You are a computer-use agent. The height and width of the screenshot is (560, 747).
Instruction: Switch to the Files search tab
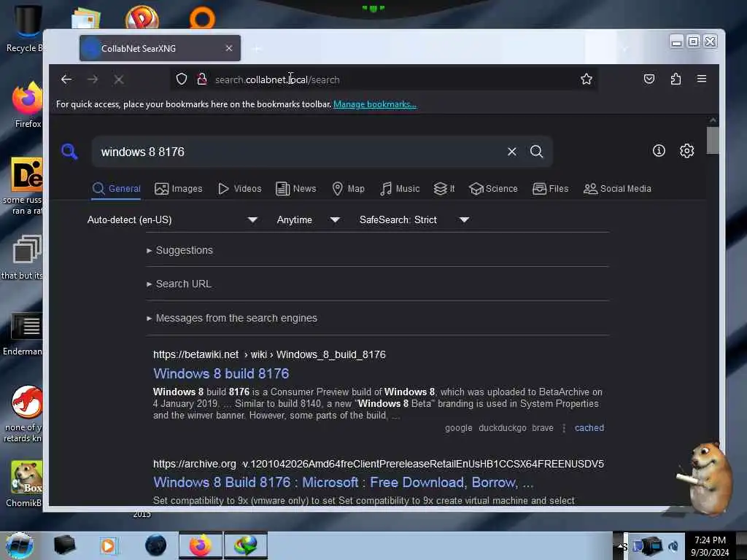[550, 189]
